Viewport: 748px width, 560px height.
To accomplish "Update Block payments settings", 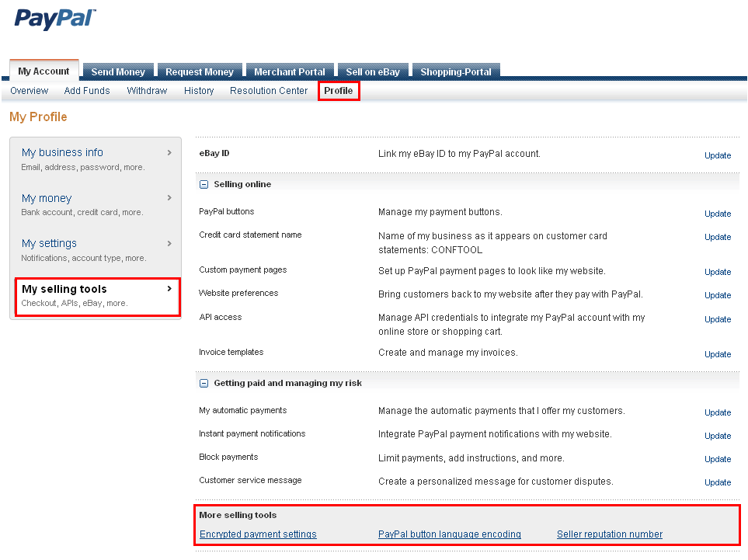I will click(x=718, y=459).
